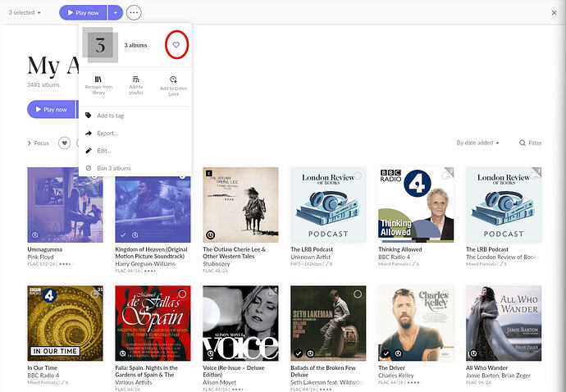
Task: Select the Ballads of the Broken Few circle
Action: click(358, 294)
